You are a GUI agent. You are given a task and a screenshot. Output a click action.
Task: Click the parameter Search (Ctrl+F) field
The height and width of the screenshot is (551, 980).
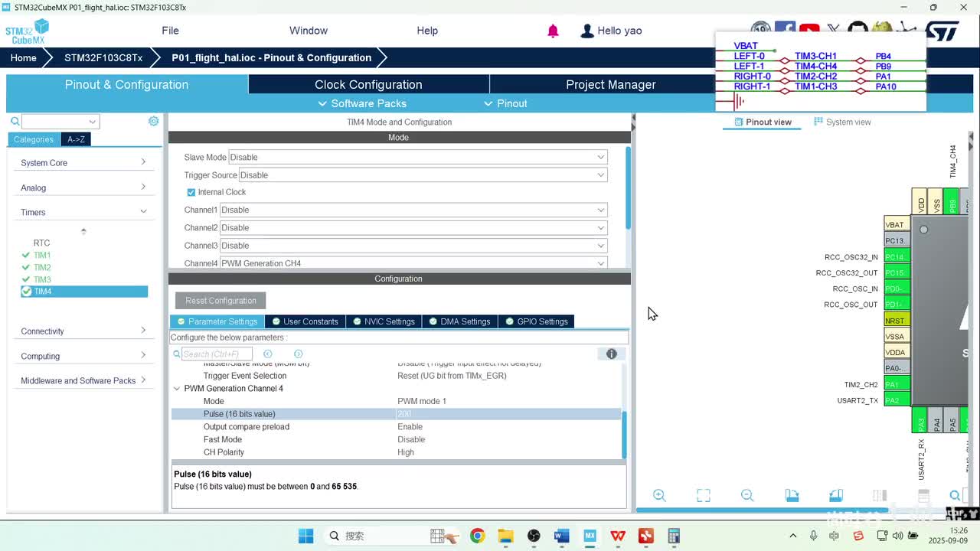click(217, 354)
